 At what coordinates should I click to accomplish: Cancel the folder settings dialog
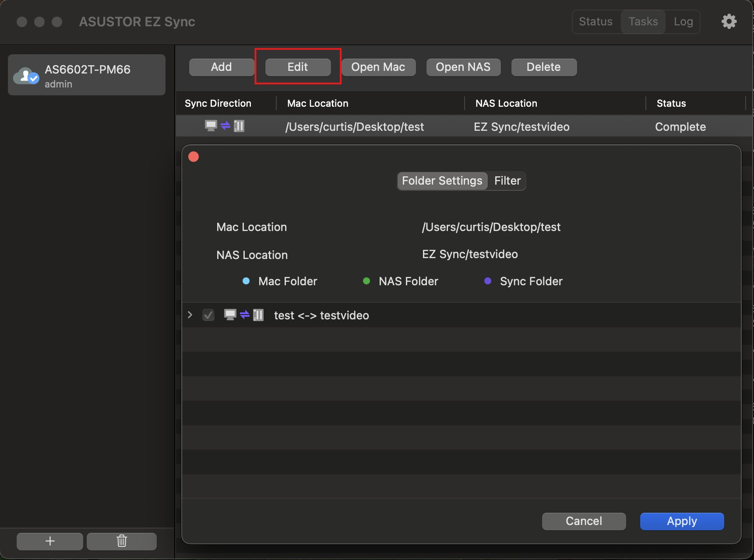[x=584, y=521]
